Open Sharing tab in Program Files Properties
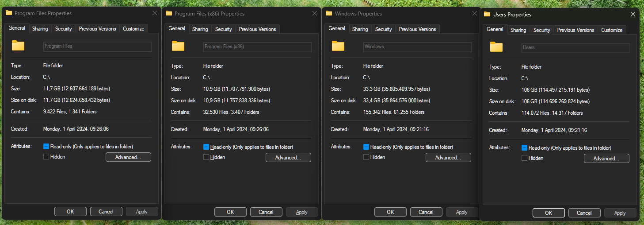The width and height of the screenshot is (644, 225). pyautogui.click(x=40, y=29)
